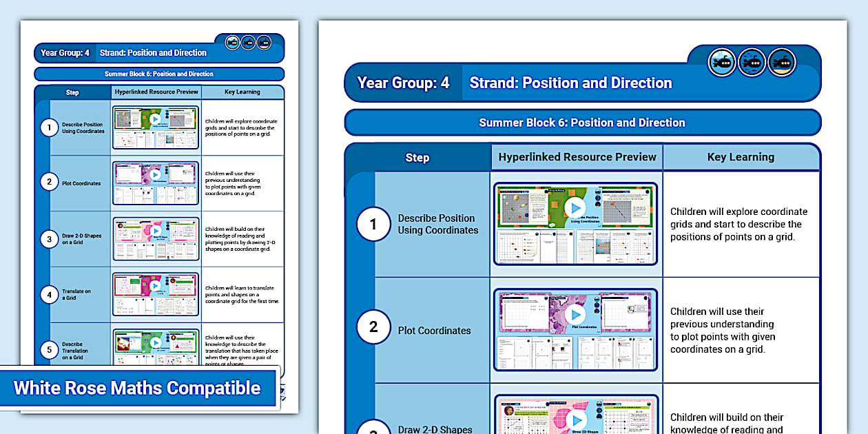
Task: Click the surfaced submarine icon at top right
Action: tap(721, 62)
